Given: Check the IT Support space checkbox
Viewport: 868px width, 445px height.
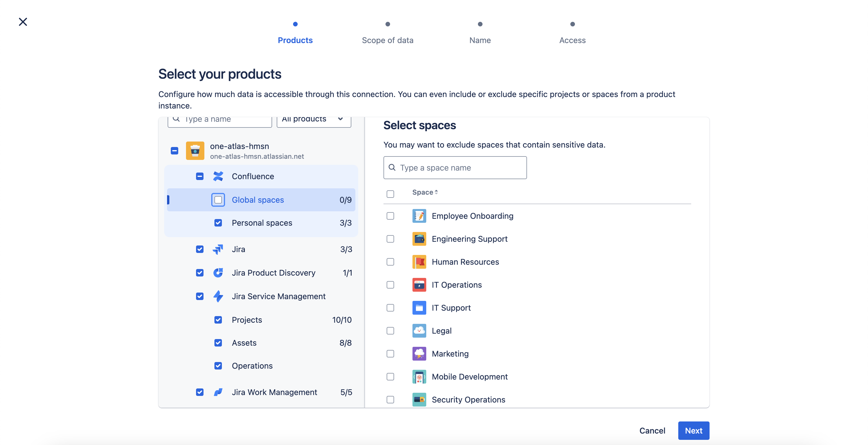Looking at the screenshot, I should pos(390,308).
